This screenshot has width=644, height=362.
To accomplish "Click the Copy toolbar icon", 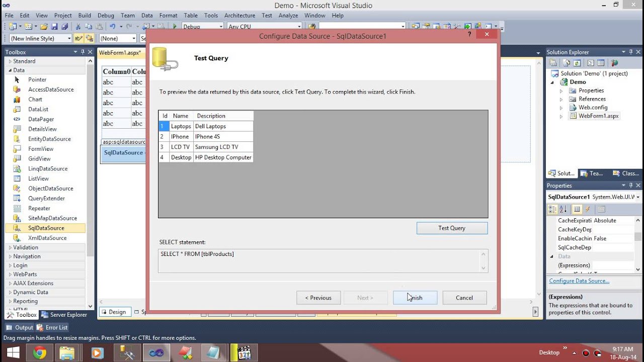I will pos(88,27).
